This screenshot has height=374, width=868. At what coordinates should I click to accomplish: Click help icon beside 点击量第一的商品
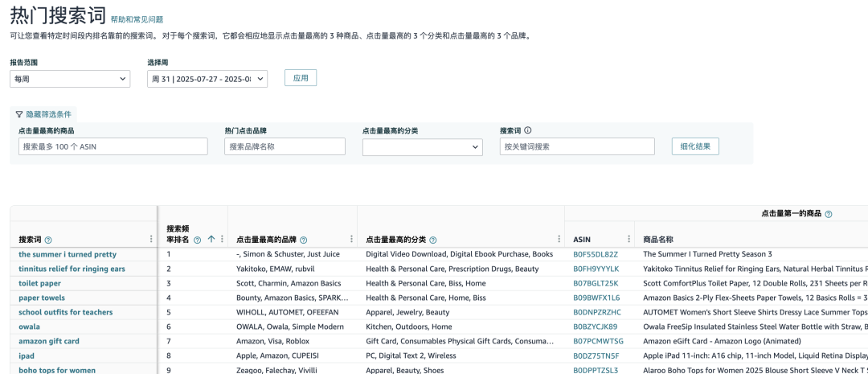829,214
